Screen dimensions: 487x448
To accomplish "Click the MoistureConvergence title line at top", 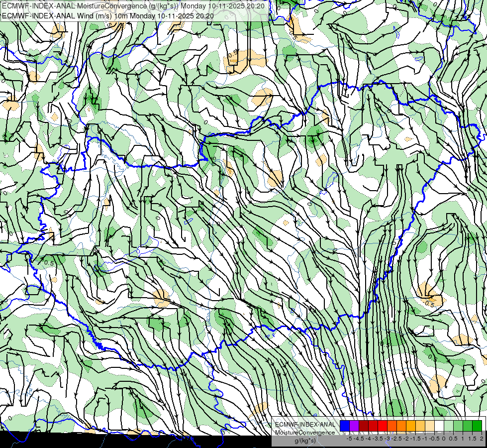I will (133, 6).
